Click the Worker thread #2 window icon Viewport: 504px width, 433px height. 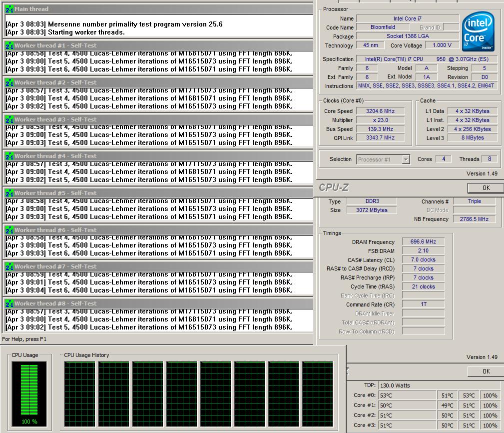coord(9,82)
